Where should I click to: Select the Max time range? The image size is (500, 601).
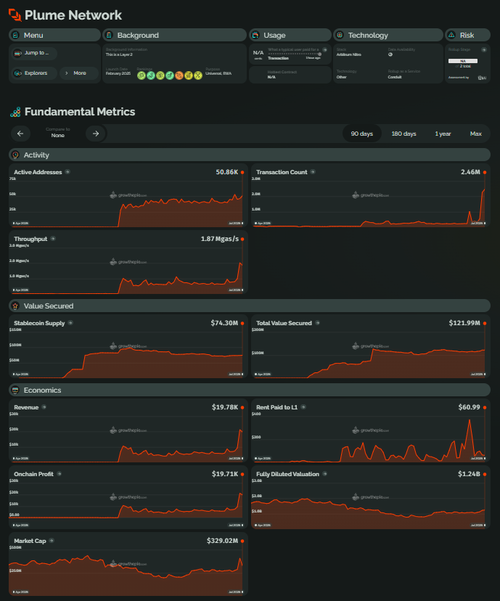coord(475,134)
